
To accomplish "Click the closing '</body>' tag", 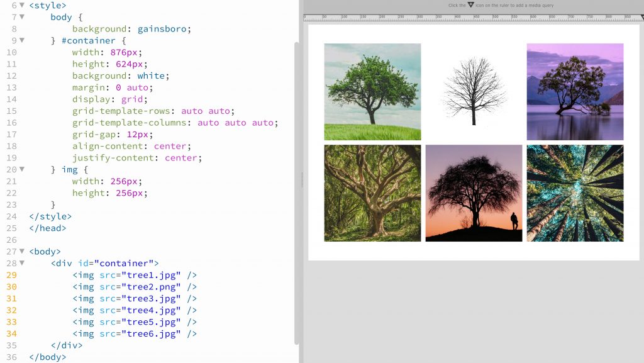I will pyautogui.click(x=48, y=357).
